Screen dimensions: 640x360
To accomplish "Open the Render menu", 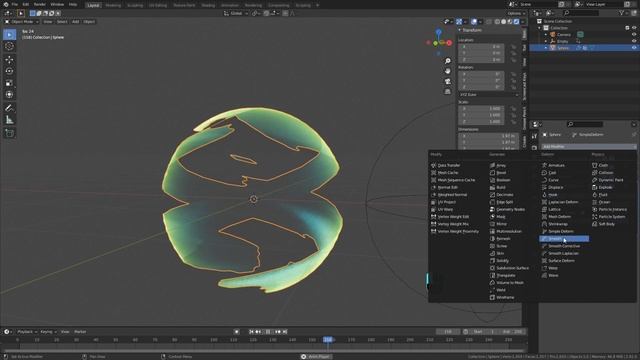I will [x=40, y=4].
